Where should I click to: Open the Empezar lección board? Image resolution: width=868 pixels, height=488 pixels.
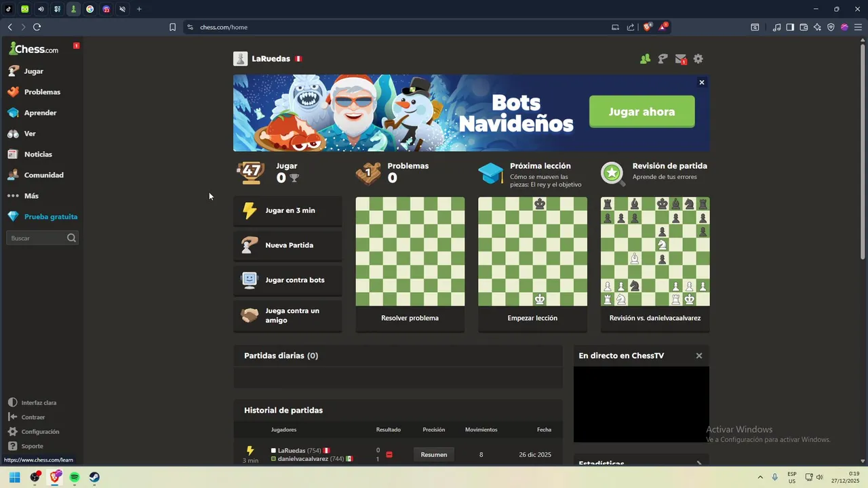click(x=532, y=251)
